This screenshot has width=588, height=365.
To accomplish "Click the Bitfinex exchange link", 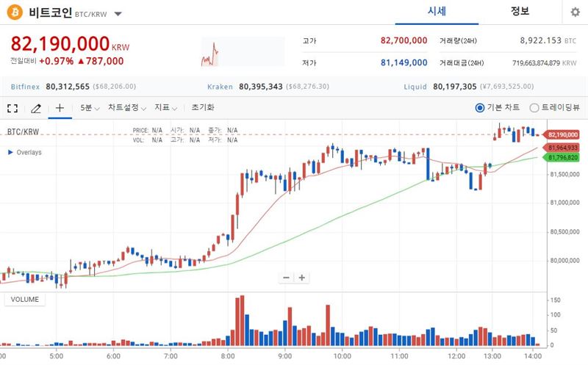I will click(x=25, y=87).
